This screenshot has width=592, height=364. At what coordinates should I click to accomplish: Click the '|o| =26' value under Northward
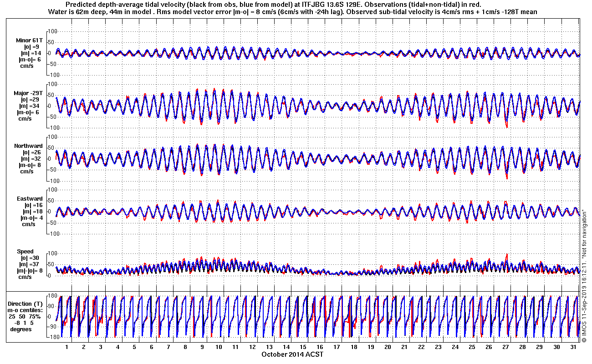[31, 152]
